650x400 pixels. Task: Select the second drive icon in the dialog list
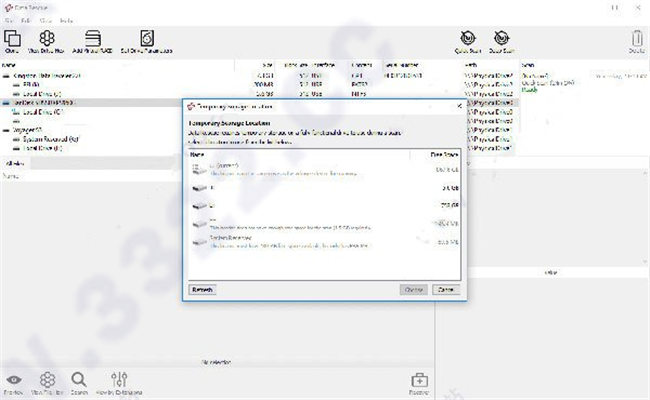(199, 188)
